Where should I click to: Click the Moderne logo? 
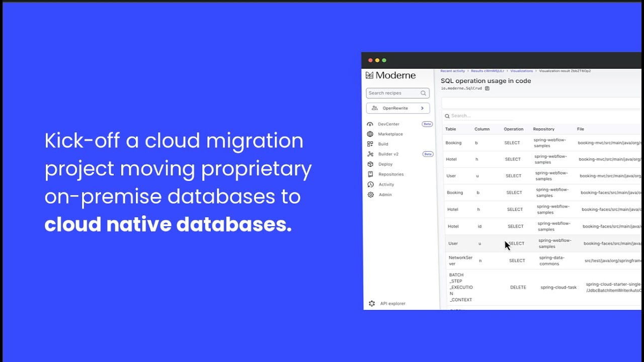pos(390,75)
